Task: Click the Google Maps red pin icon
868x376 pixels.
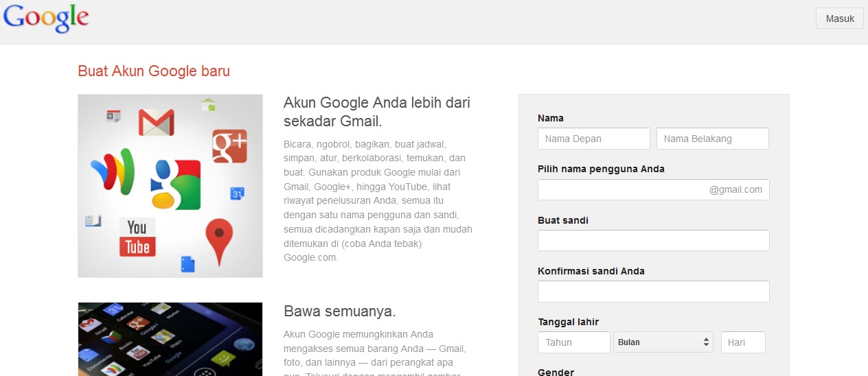Action: point(220,242)
